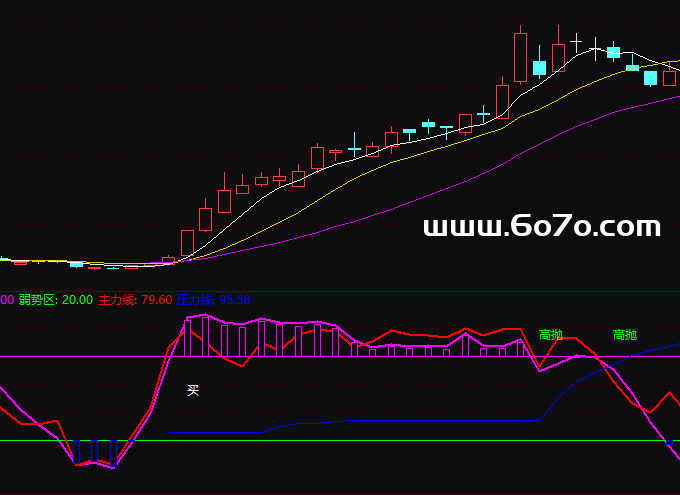Screen dimensions: 680x495
Task: Click the white cross doji candle at top
Action: click(576, 42)
